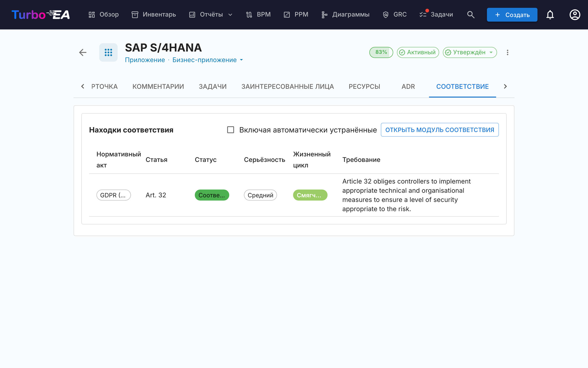Open the Инвентарь section
Screen dimensions: 588x368
tap(154, 14)
